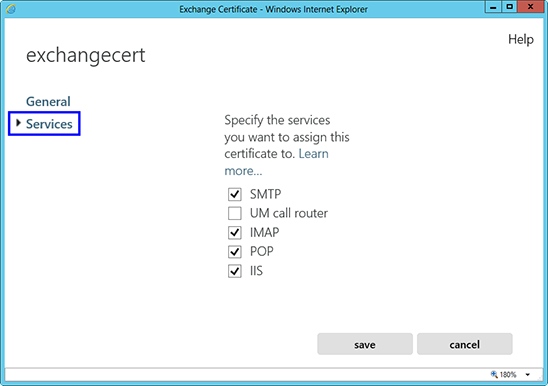Toggle the POP service checkbox
548x386 pixels.
tap(235, 252)
